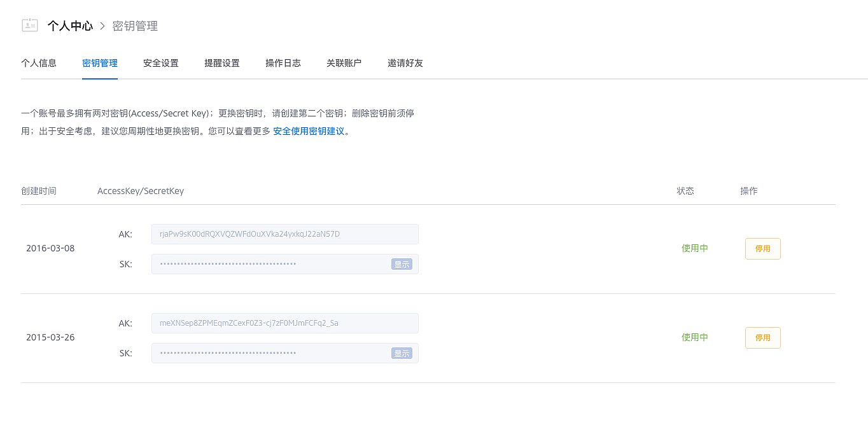Go to 个人中心 in the breadcrumb
868x432 pixels.
(70, 26)
